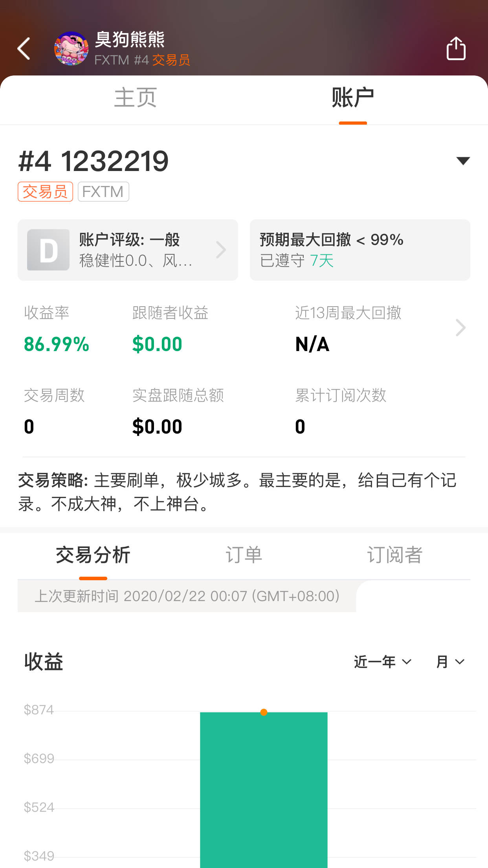Select the 账户 tab
The height and width of the screenshot is (868, 488).
tap(352, 98)
